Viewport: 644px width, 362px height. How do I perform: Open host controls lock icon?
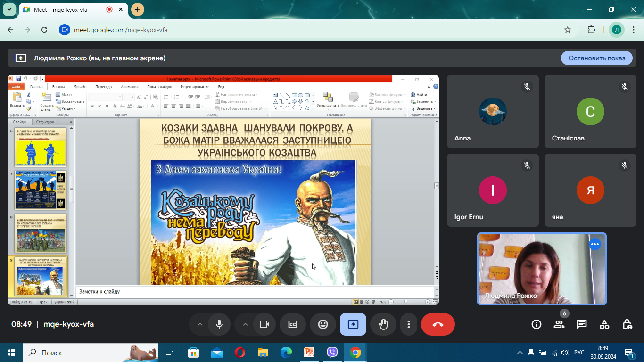(627, 324)
